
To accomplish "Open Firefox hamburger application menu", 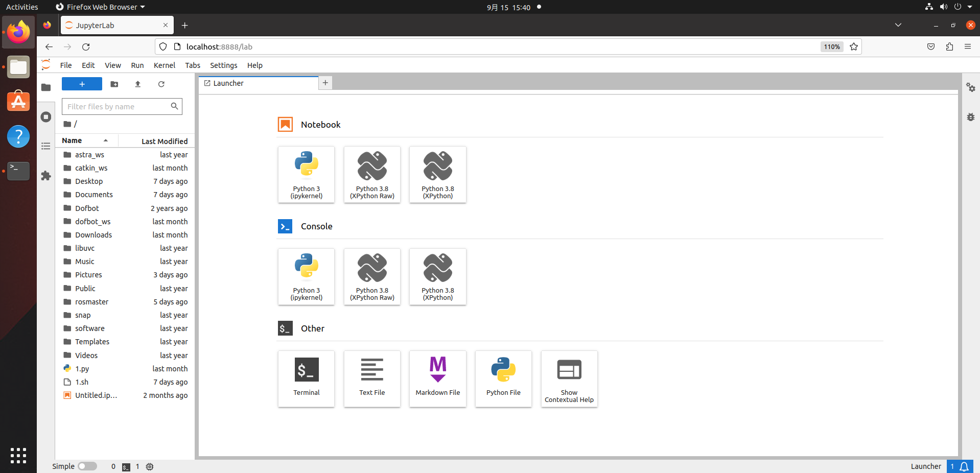I will (968, 46).
